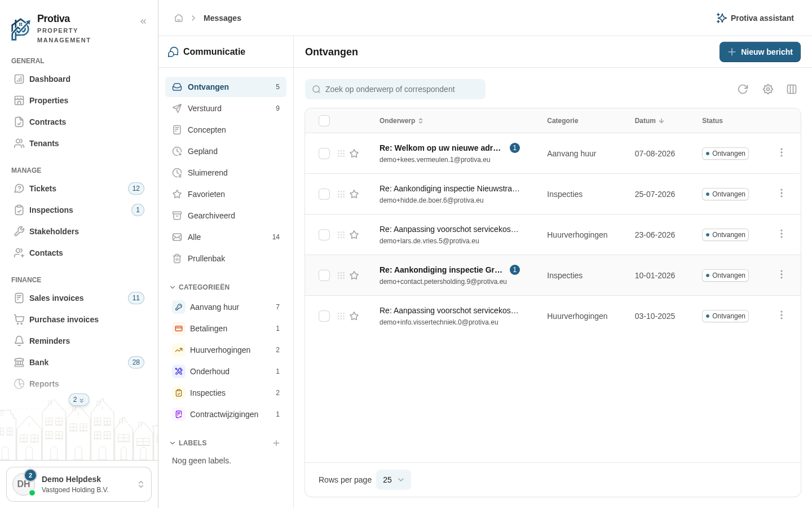Open the Protiva assistant
The width and height of the screenshot is (812, 508).
755,18
